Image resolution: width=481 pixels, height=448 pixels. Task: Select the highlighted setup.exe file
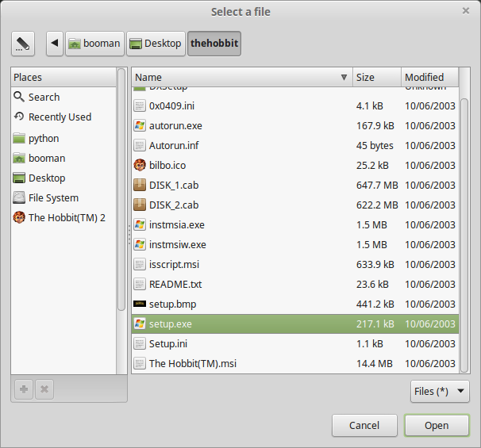(295, 324)
